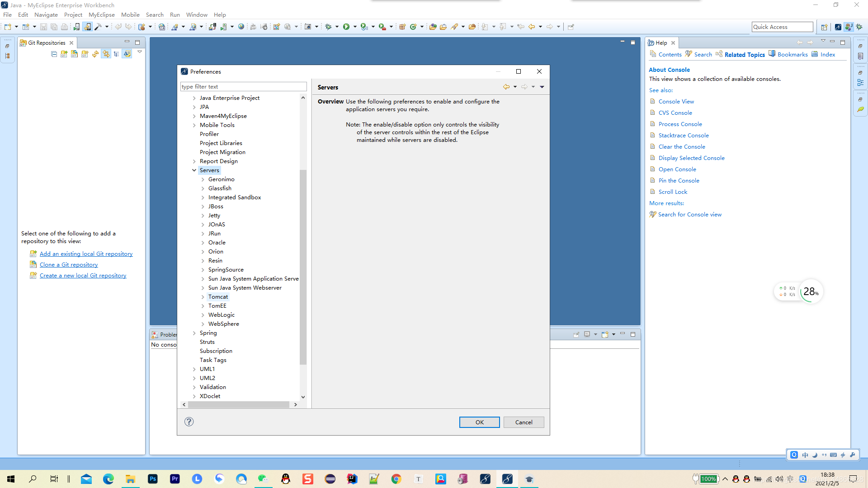The width and height of the screenshot is (868, 488).
Task: Click the type filter text field
Action: (244, 87)
